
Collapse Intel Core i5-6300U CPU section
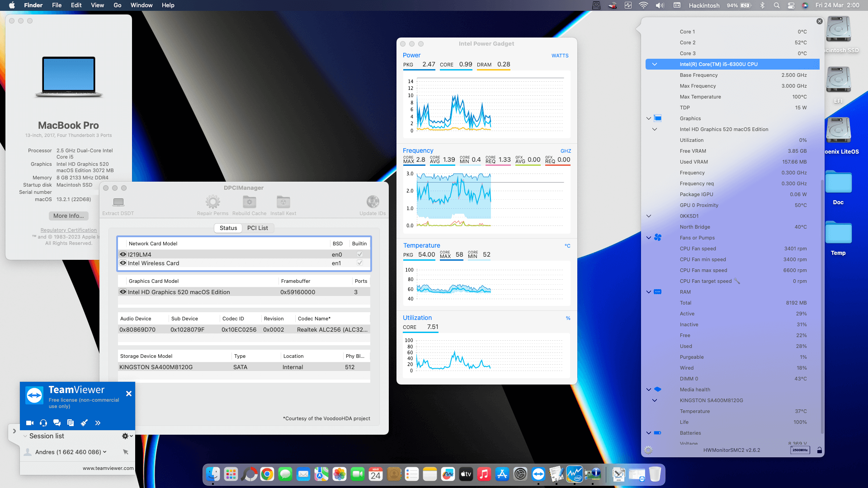click(x=655, y=64)
